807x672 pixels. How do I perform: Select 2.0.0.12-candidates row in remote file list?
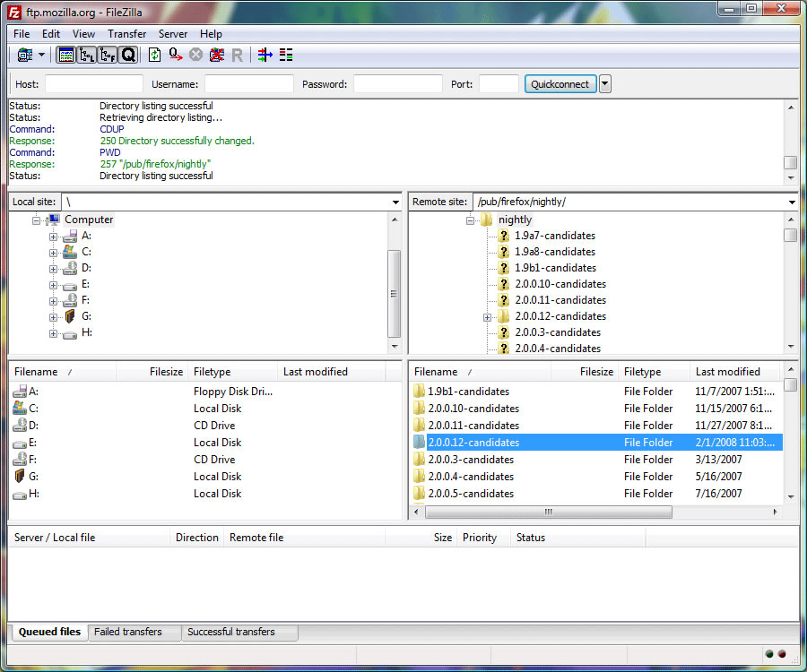click(597, 442)
